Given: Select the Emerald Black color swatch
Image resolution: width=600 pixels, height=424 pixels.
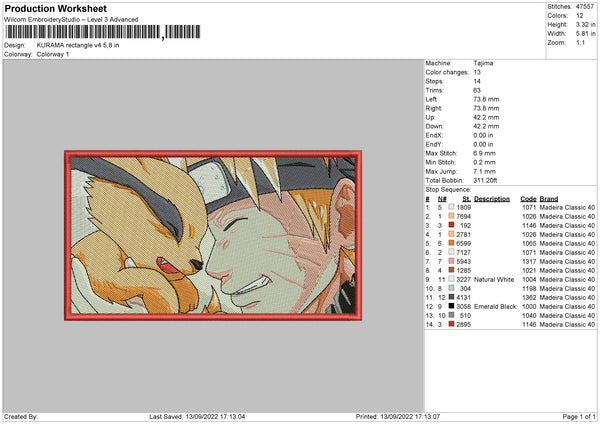Looking at the screenshot, I should coord(452,306).
